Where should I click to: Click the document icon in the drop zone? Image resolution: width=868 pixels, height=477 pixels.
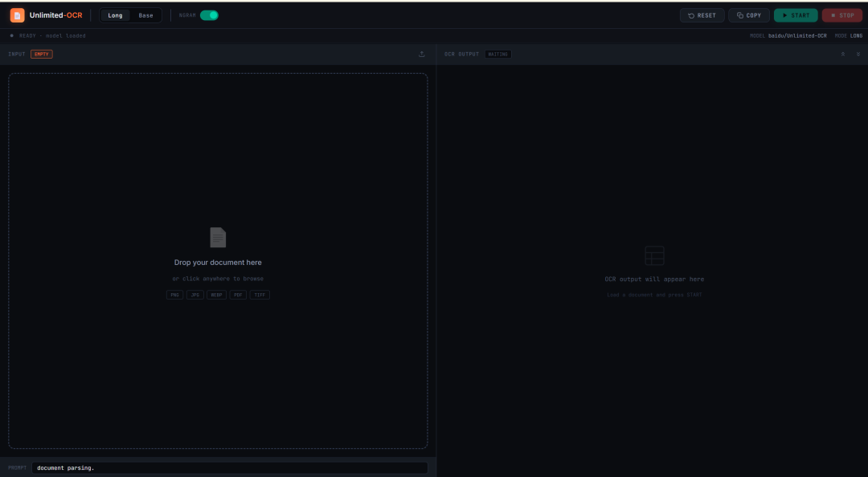coord(218,238)
